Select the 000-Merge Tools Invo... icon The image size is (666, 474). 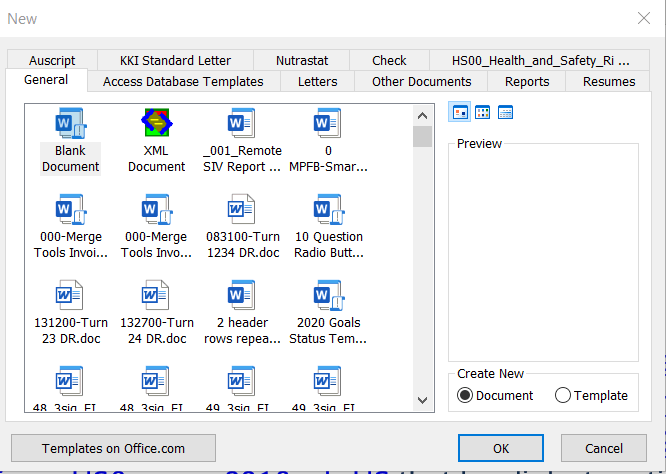click(157, 209)
